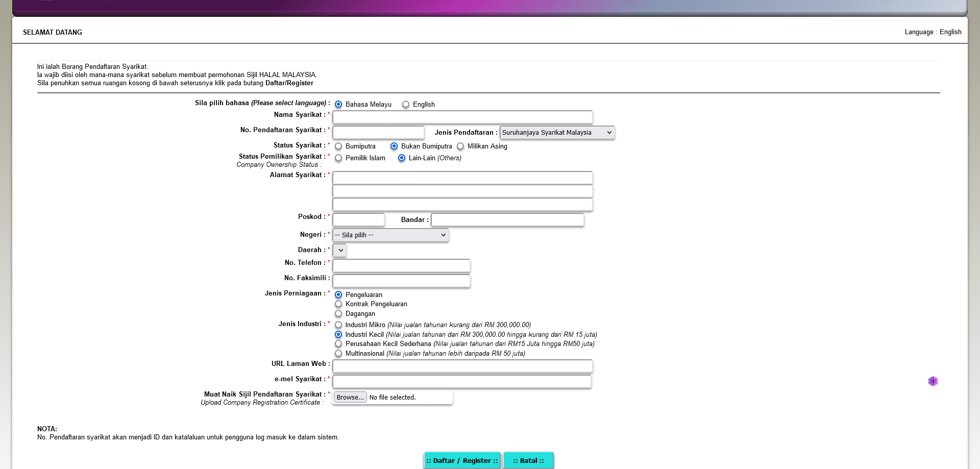
Task: Select Milikan Asing status option
Action: coord(460,146)
